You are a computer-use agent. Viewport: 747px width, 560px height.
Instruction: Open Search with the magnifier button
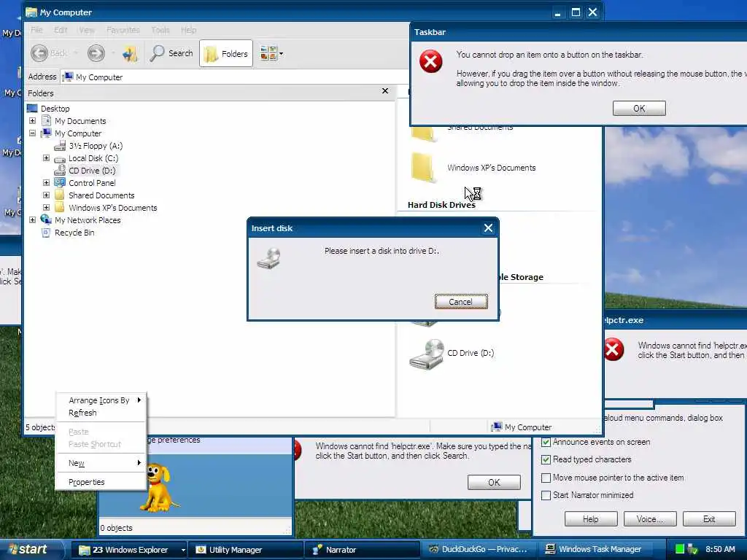[171, 53]
